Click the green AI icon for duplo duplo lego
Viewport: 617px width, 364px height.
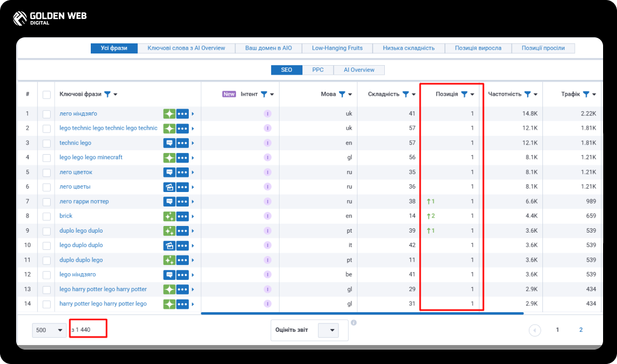point(169,260)
